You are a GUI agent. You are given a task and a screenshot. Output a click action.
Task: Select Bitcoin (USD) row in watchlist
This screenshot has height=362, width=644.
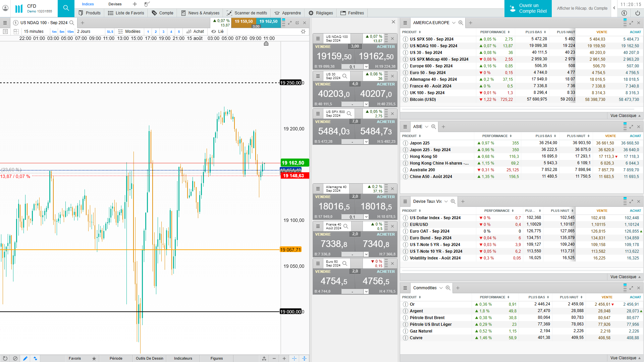click(423, 100)
